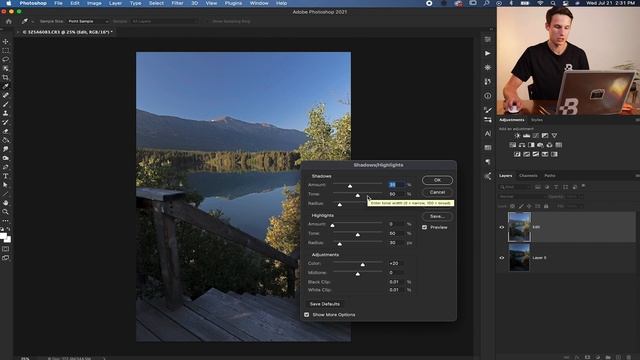Click OK in Shadows/Highlights dialog
Viewport: 640px width, 360px height.
437,180
